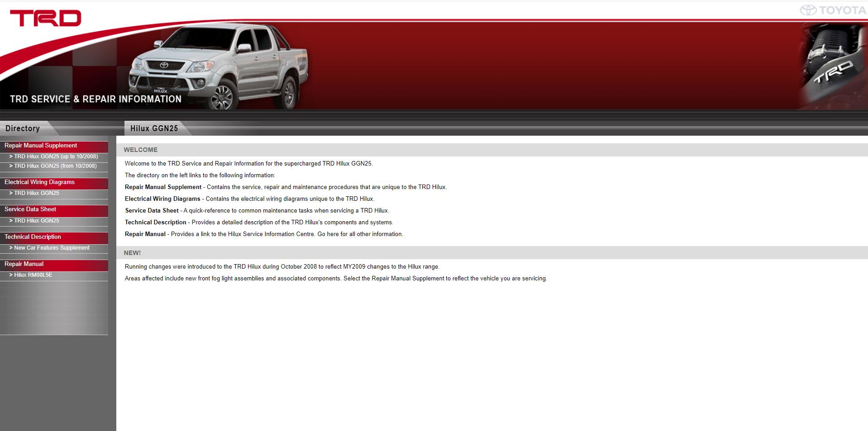
Task: Click bold Service Data Sheet in welcome text
Action: point(152,211)
